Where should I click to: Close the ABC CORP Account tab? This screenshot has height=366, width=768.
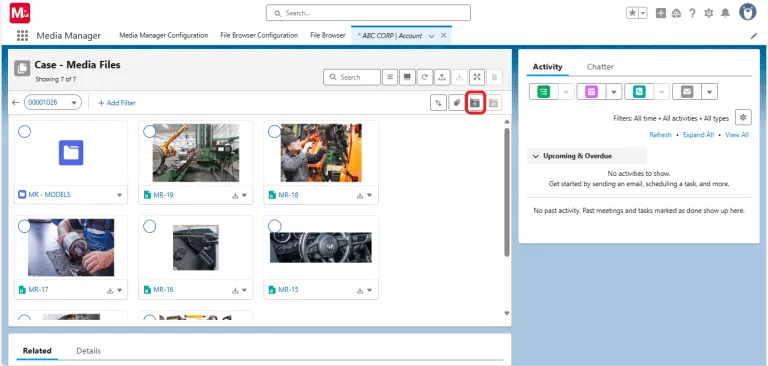click(443, 36)
